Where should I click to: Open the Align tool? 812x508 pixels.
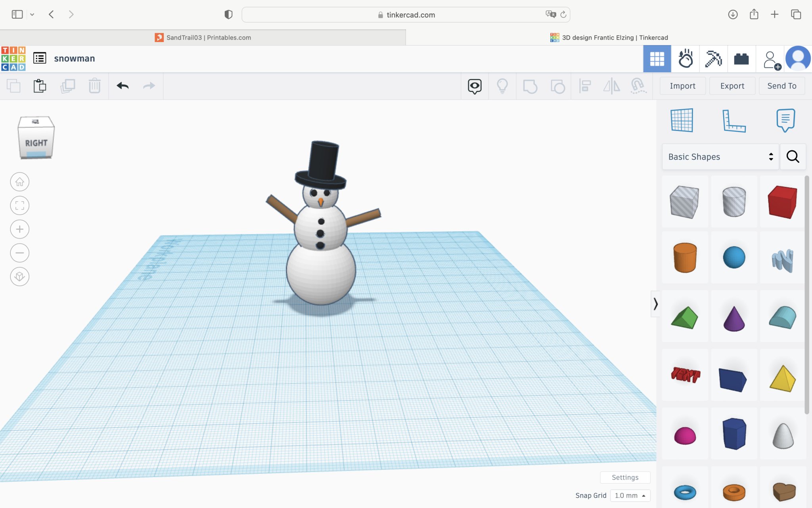[x=585, y=86]
